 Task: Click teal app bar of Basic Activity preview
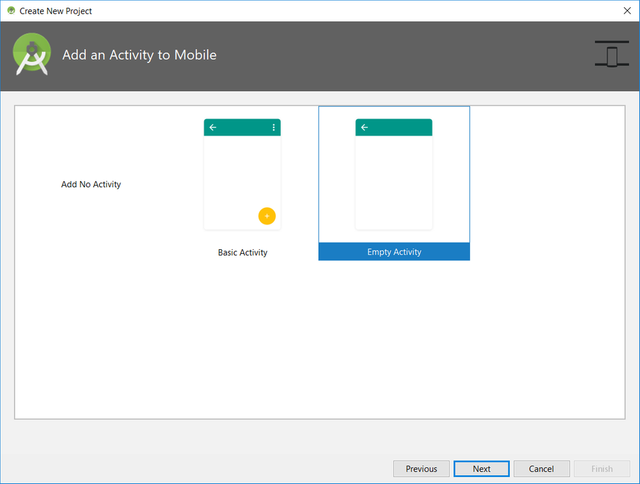[x=242, y=128]
